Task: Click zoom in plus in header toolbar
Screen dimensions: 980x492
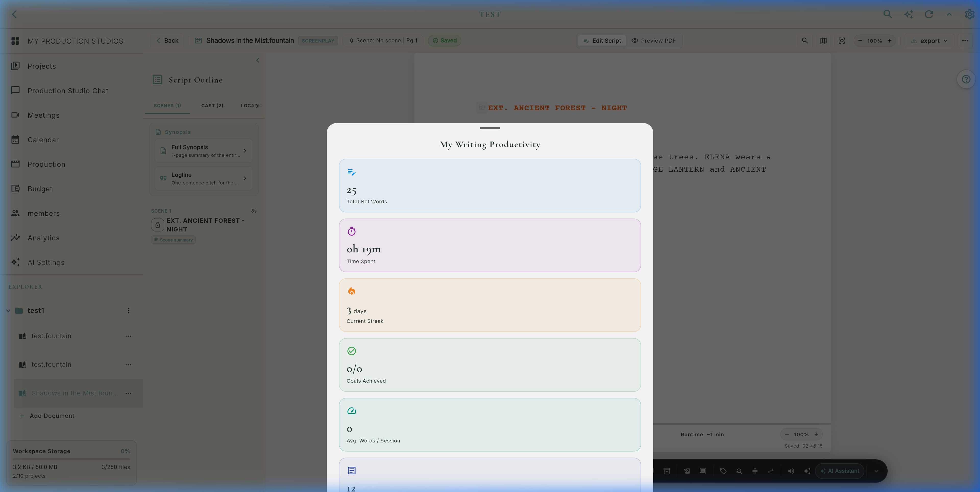Action: [889, 40]
